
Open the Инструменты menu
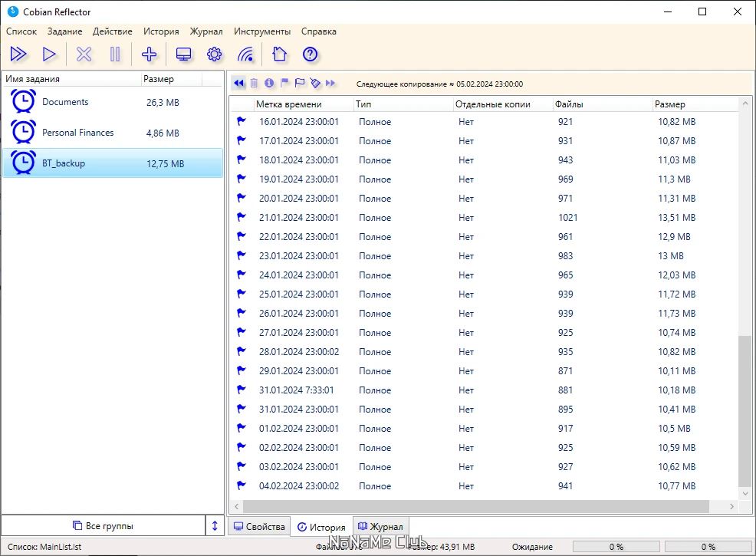point(261,31)
